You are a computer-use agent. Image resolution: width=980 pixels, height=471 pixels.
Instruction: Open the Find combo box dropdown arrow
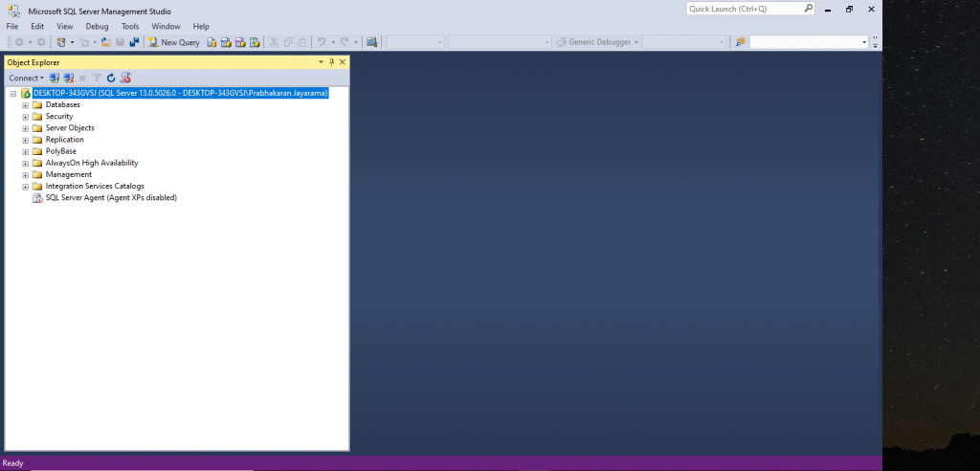tap(864, 42)
